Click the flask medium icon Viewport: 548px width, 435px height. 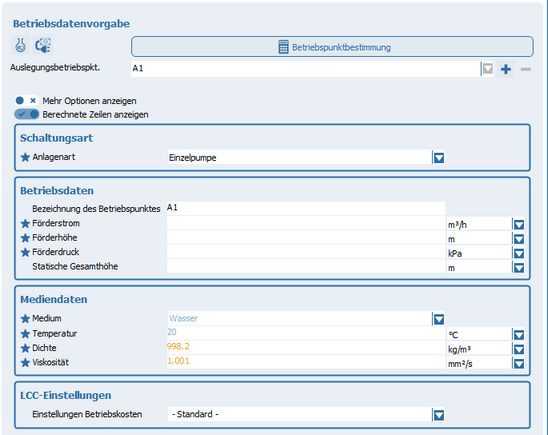point(20,45)
